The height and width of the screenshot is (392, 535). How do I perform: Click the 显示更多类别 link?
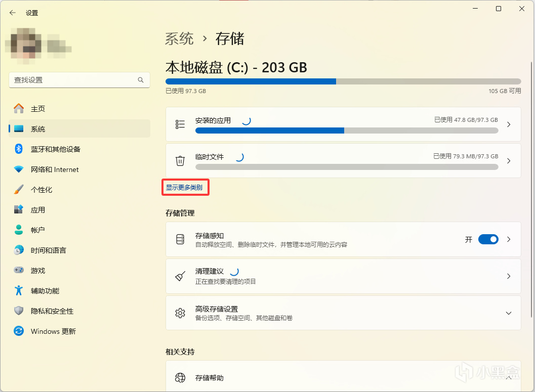tap(184, 188)
